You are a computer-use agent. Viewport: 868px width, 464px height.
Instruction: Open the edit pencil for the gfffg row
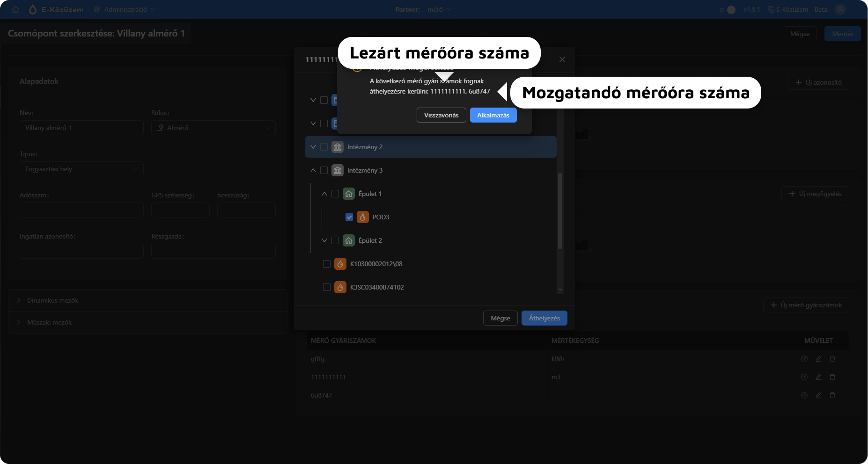click(x=818, y=359)
